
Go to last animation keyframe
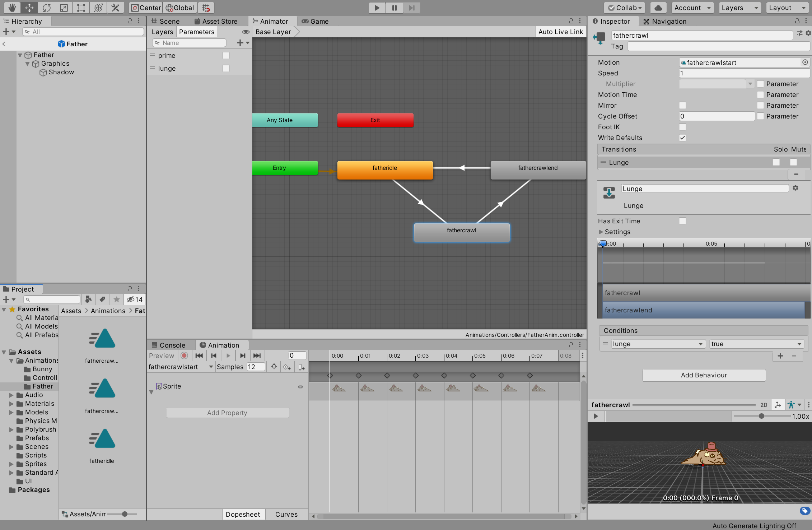click(257, 355)
